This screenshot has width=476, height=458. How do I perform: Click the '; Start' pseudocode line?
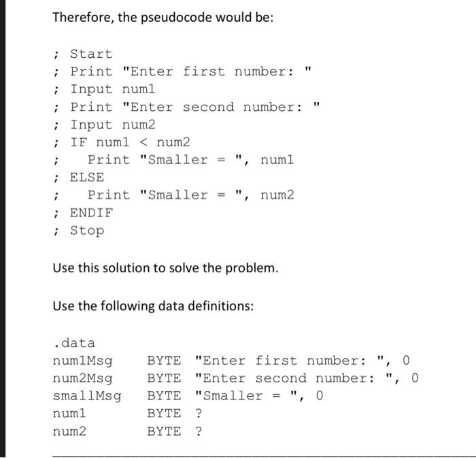[82, 54]
